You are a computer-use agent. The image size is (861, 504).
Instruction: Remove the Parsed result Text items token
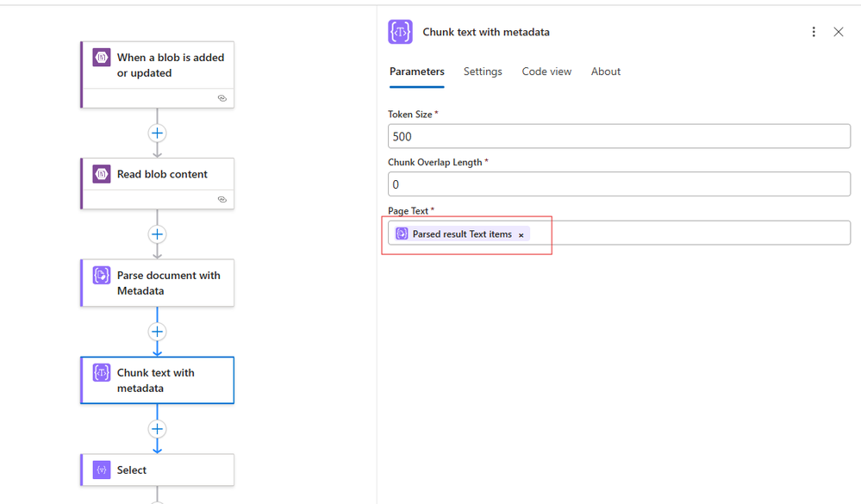(x=521, y=234)
